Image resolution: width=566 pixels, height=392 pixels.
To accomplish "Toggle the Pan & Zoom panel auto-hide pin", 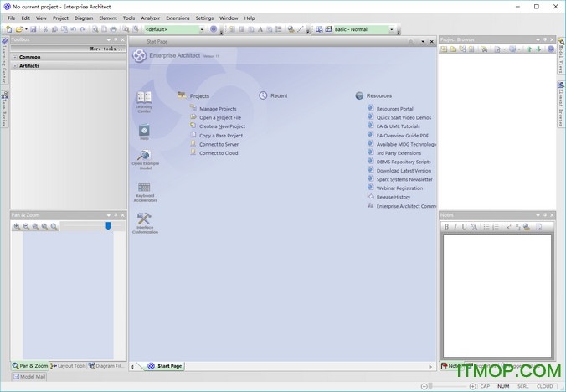I will (x=116, y=215).
